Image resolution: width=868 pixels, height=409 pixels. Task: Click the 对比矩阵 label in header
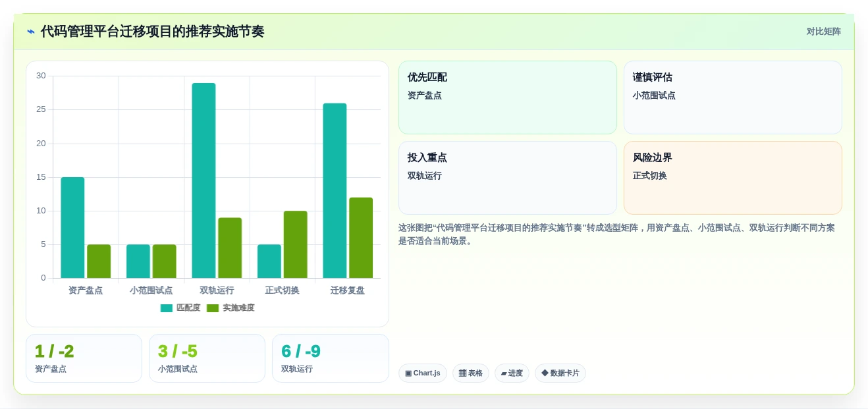(x=823, y=32)
